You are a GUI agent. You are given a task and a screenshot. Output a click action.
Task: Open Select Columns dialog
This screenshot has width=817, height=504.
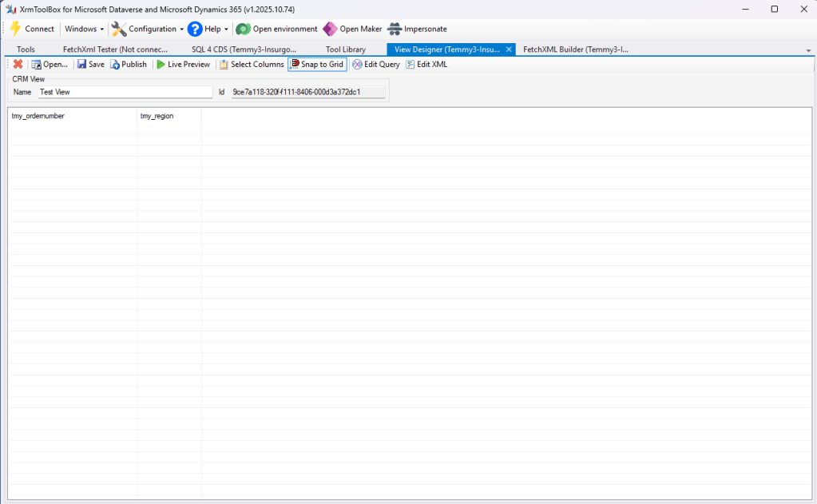point(252,64)
